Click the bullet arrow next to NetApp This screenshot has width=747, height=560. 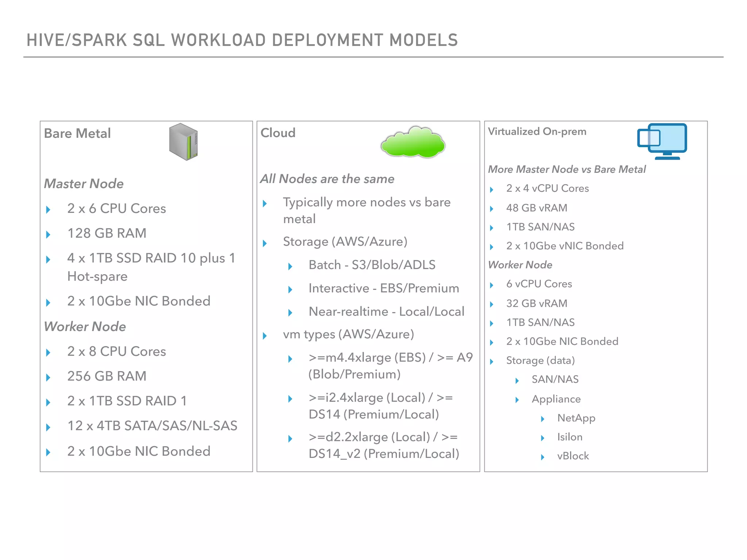(x=542, y=419)
